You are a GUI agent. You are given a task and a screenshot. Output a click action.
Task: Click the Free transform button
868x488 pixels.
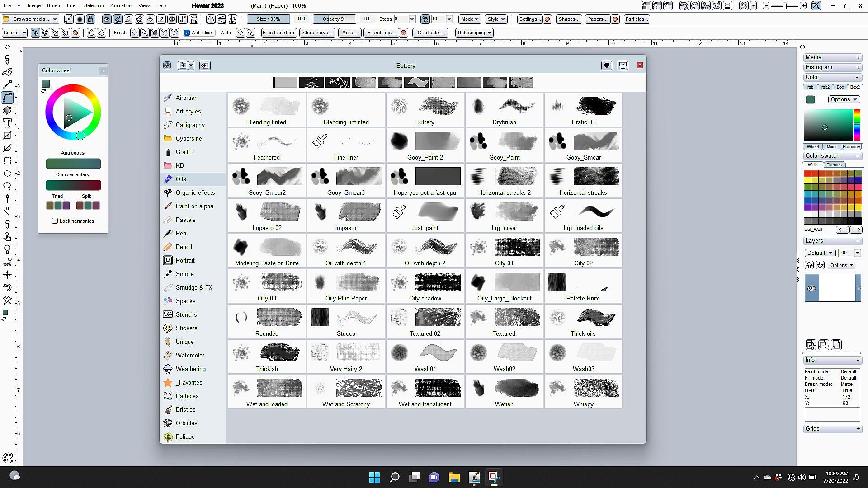[278, 33]
